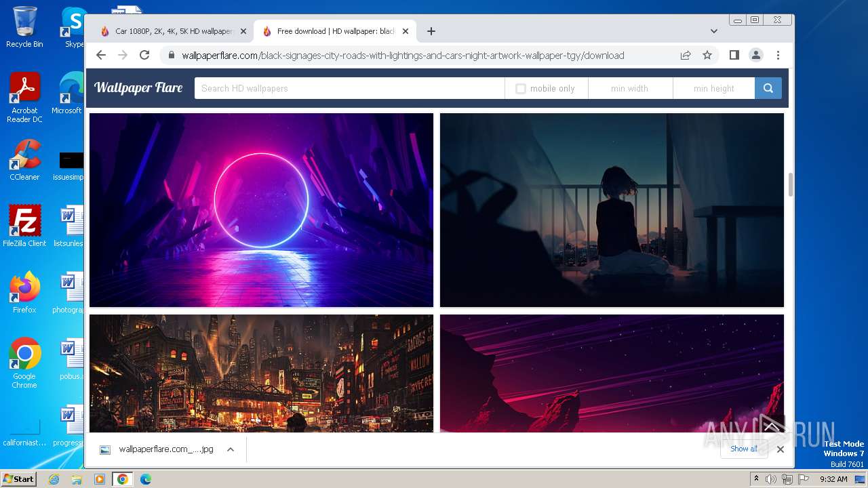
Task: Click the min width field
Action: point(630,88)
